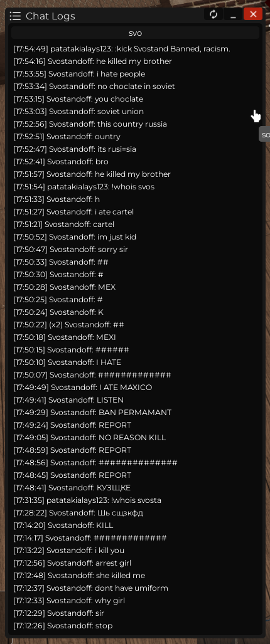Click the 'КУЗЩКЕ' chat message
The width and height of the screenshot is (270, 644).
tap(72, 487)
